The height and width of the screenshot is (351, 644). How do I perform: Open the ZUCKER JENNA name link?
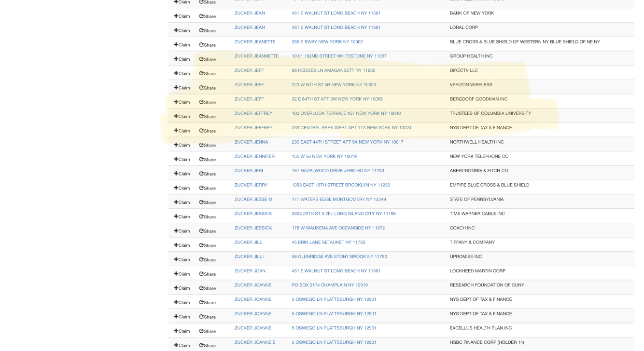point(251,142)
